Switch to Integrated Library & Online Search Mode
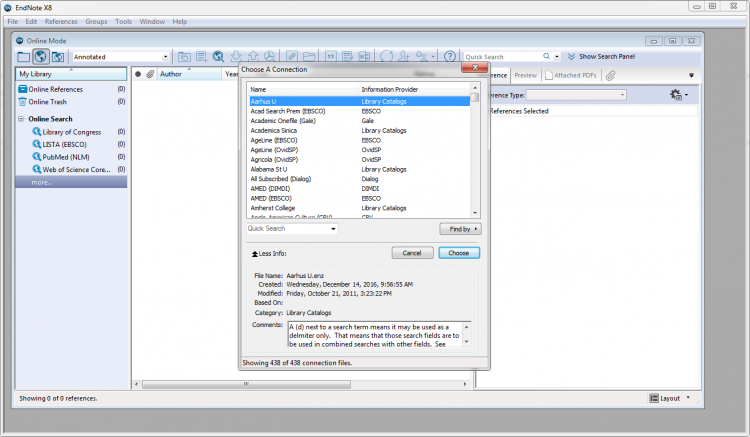Viewport: 750px width, 437px height. [x=58, y=57]
